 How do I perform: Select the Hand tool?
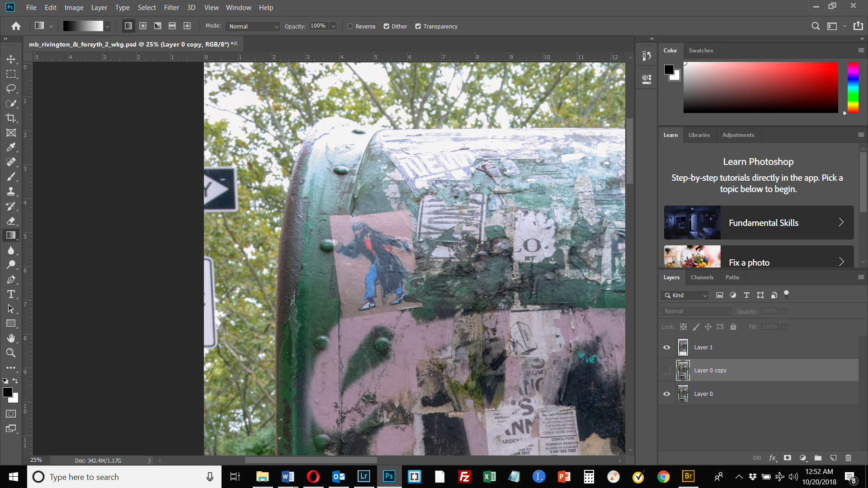pyautogui.click(x=11, y=338)
